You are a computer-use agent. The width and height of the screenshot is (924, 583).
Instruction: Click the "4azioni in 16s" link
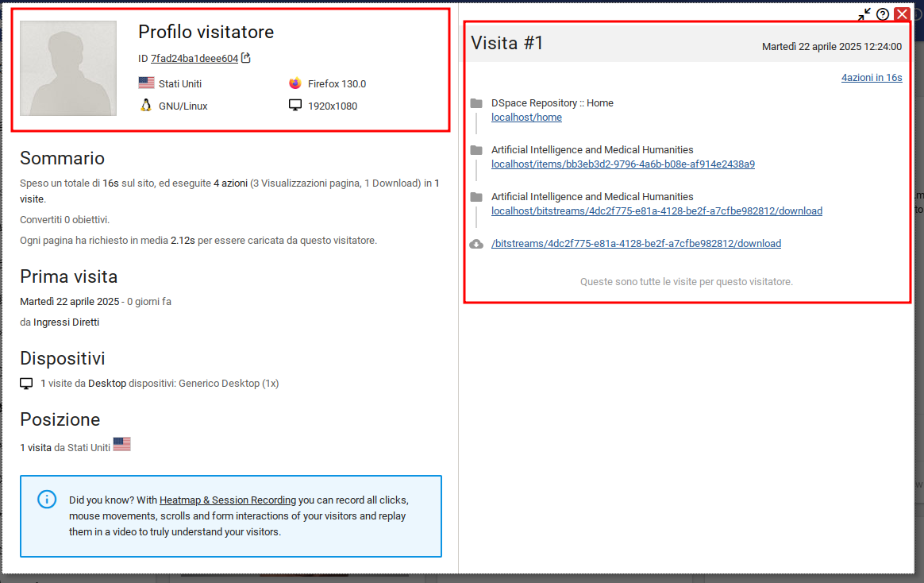point(871,78)
